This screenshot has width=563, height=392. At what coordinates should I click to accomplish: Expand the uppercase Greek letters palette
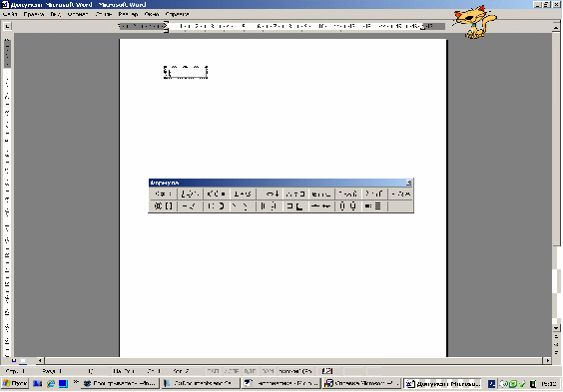coord(400,195)
